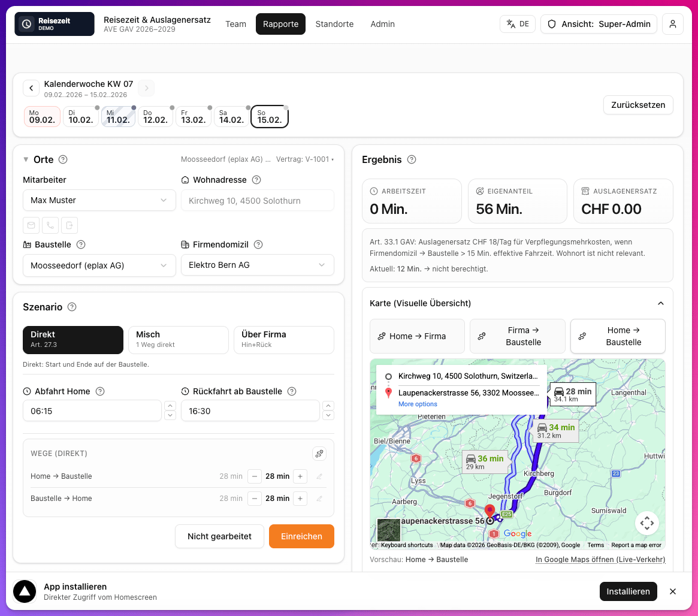
Task: Open the DE language switcher
Action: pos(517,24)
